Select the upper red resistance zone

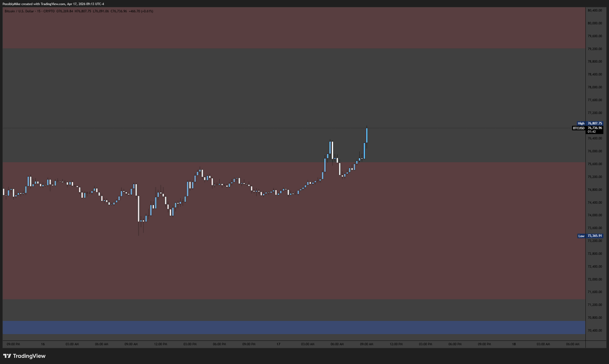294,27
